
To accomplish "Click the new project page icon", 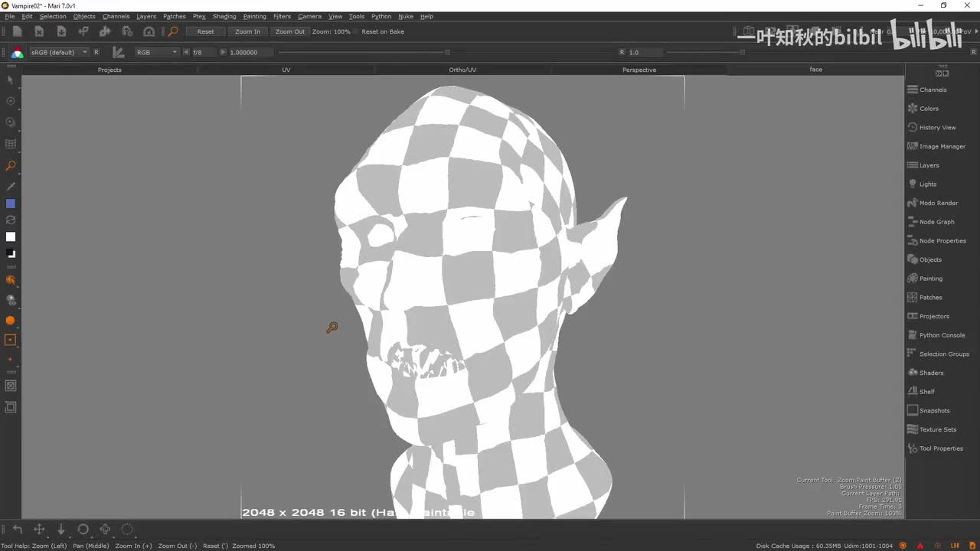I will pos(17,31).
